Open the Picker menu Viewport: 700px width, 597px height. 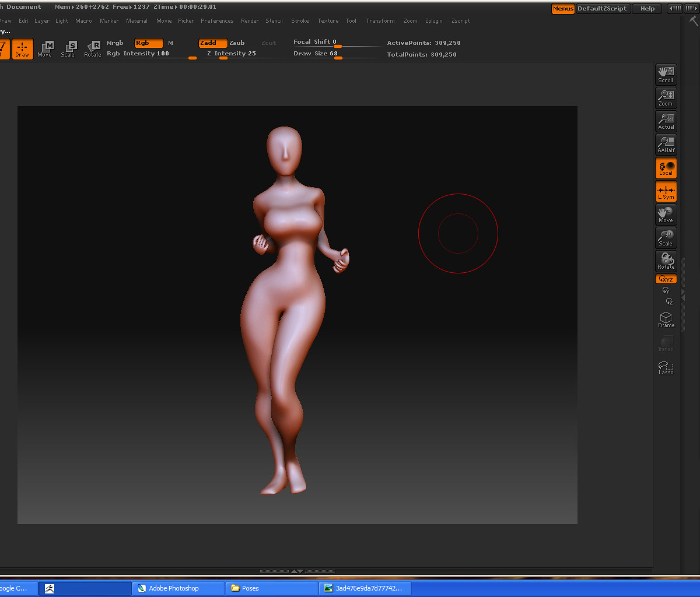tap(186, 21)
